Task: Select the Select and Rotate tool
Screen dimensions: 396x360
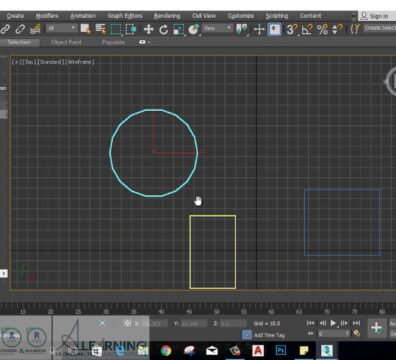Action: pos(163,29)
